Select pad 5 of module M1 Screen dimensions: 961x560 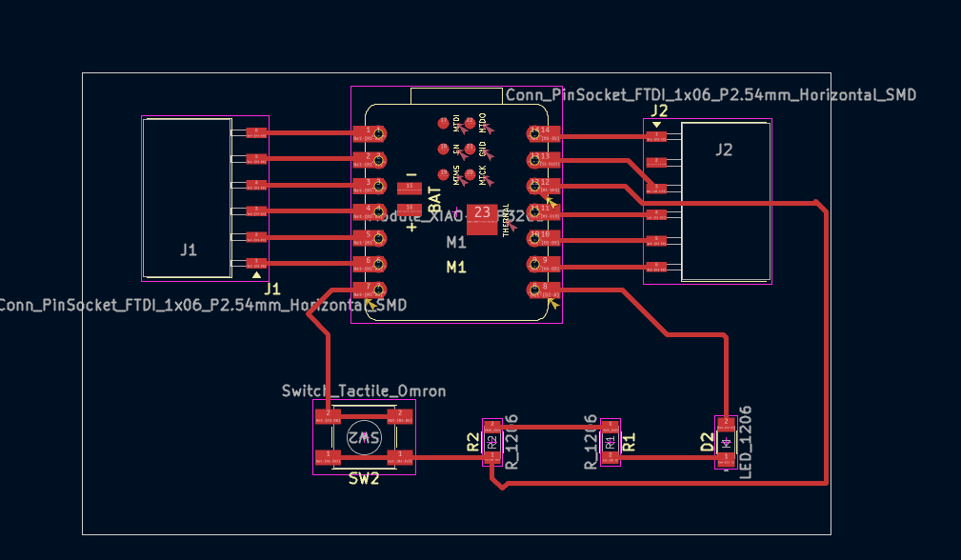[369, 237]
